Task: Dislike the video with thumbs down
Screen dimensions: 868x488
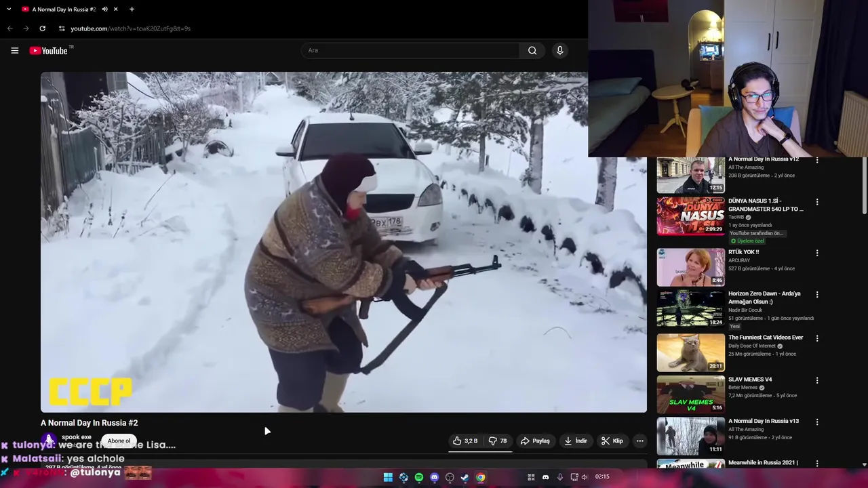Action: 498,441
